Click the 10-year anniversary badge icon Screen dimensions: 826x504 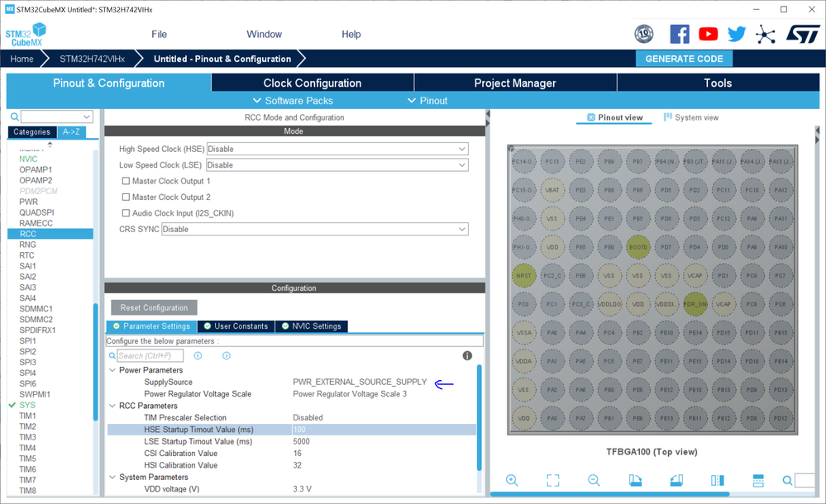tap(644, 34)
